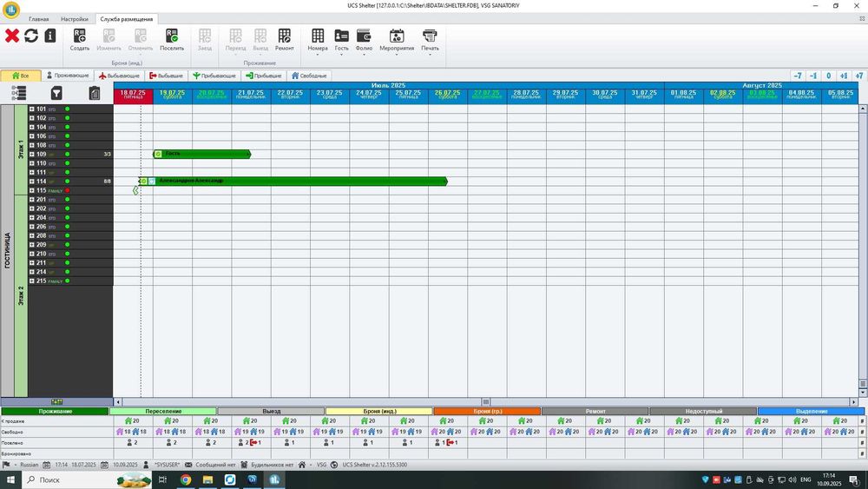Show all rooms with the Все filter
The width and height of the screenshot is (868, 489).
[21, 76]
